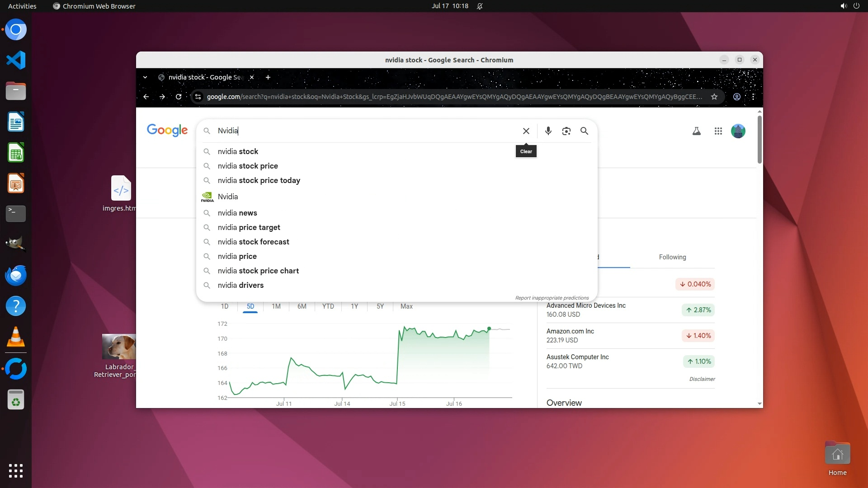The image size is (868, 488).
Task: Open Advanced Micro Devices Inc stock
Action: pos(586,305)
